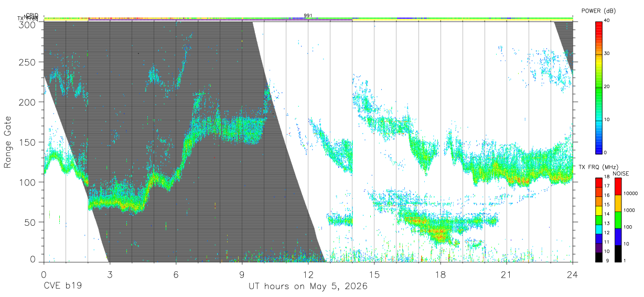The height and width of the screenshot is (297, 644).
Task: Select the green 13–14 MHz frequency swatch
Action: pos(599,221)
